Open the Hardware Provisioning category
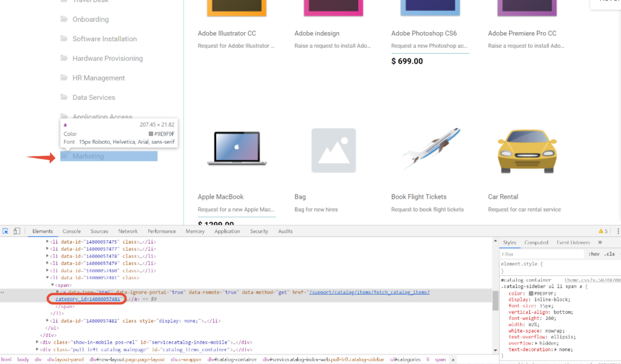621x364 pixels. (x=108, y=58)
